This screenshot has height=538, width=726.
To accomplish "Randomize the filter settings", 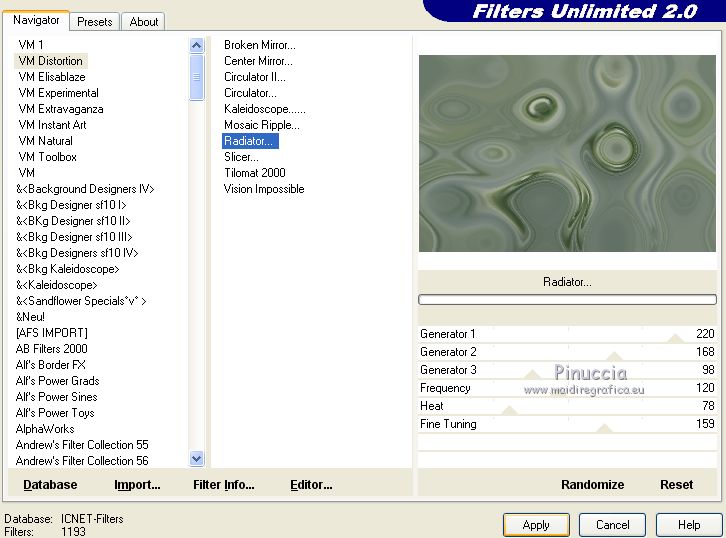I will 593,485.
